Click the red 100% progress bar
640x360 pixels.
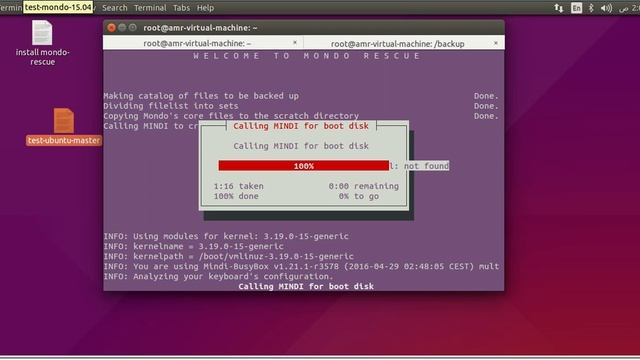point(304,166)
